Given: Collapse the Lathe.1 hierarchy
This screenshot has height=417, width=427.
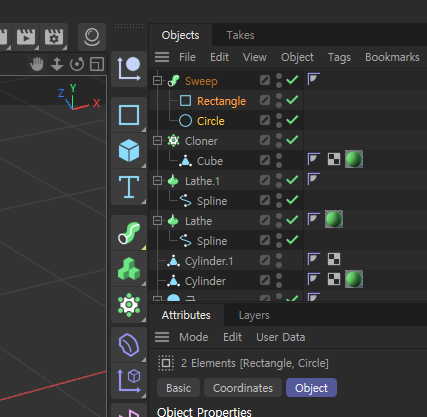Looking at the screenshot, I should pos(157,181).
